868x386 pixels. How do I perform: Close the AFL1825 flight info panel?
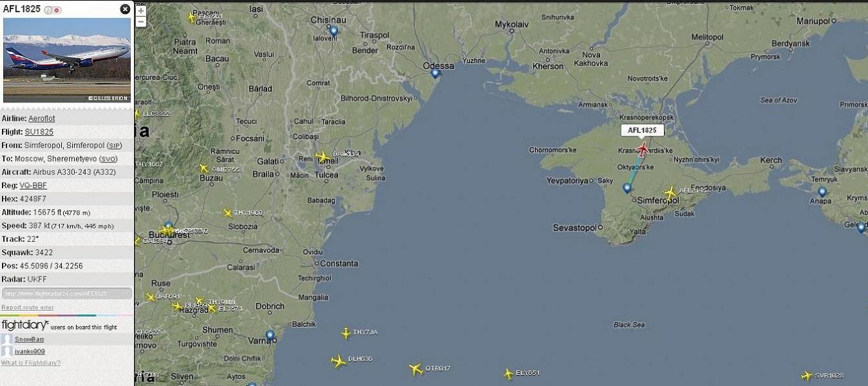pyautogui.click(x=125, y=9)
